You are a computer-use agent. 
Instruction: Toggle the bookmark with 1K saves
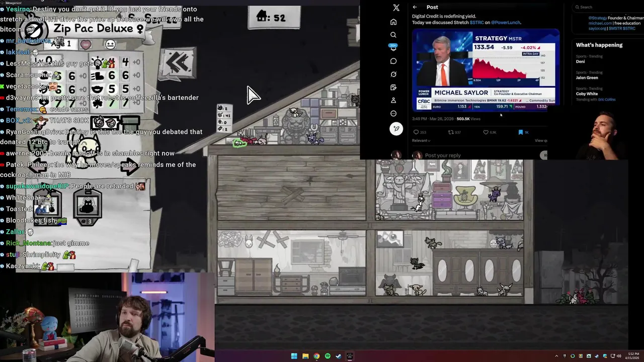(523, 132)
